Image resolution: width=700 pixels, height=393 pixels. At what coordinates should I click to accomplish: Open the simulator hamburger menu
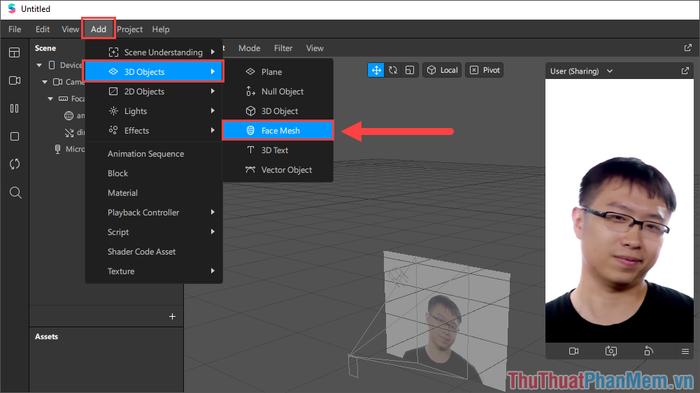point(685,351)
